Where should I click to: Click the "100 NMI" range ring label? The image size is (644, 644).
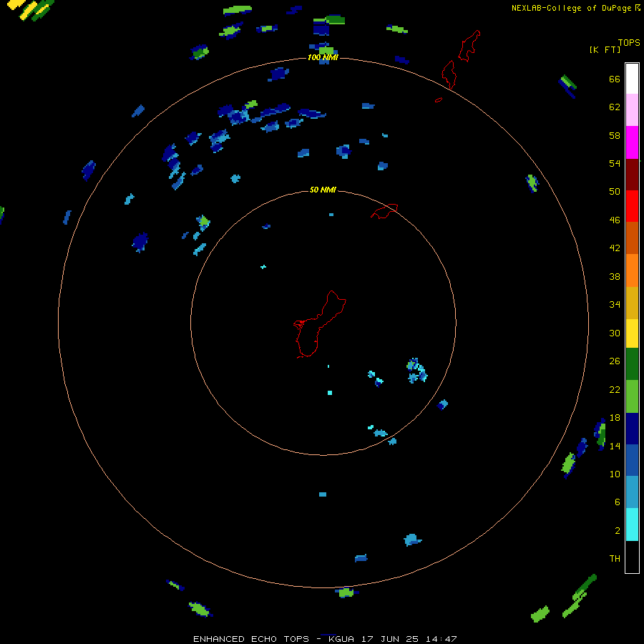323,57
